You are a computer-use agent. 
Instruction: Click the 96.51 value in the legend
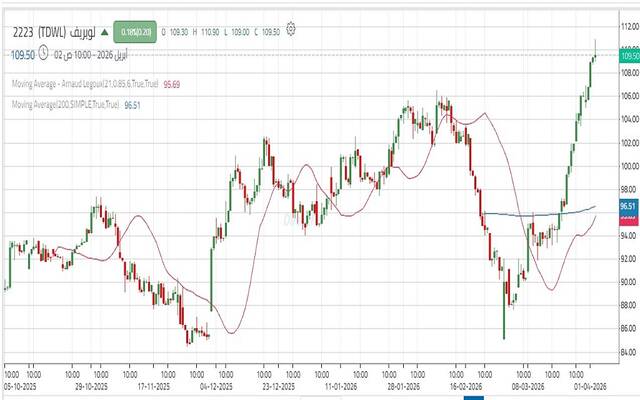point(133,104)
